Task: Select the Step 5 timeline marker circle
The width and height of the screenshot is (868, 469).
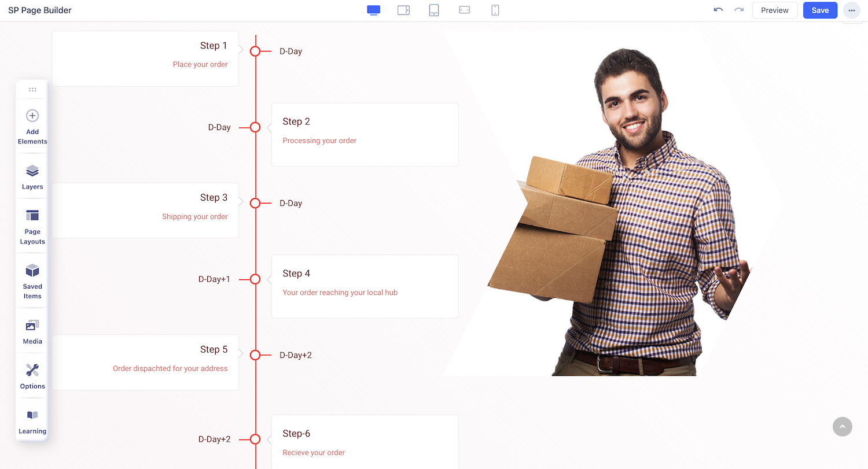Action: pyautogui.click(x=255, y=355)
